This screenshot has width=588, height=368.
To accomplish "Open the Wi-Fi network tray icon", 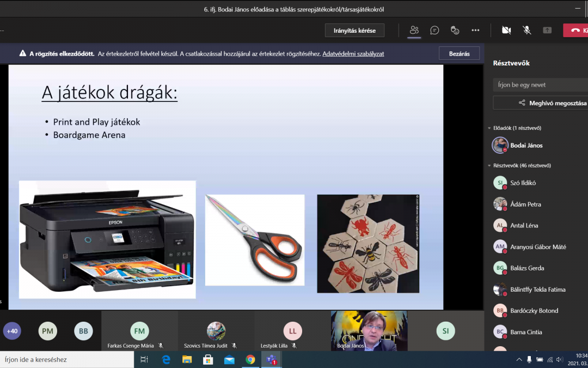I will click(x=550, y=360).
